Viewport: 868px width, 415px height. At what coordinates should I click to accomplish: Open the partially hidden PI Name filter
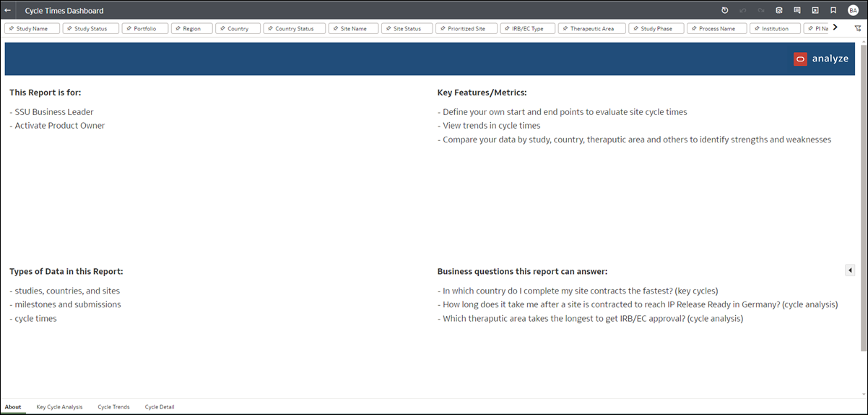click(816, 28)
